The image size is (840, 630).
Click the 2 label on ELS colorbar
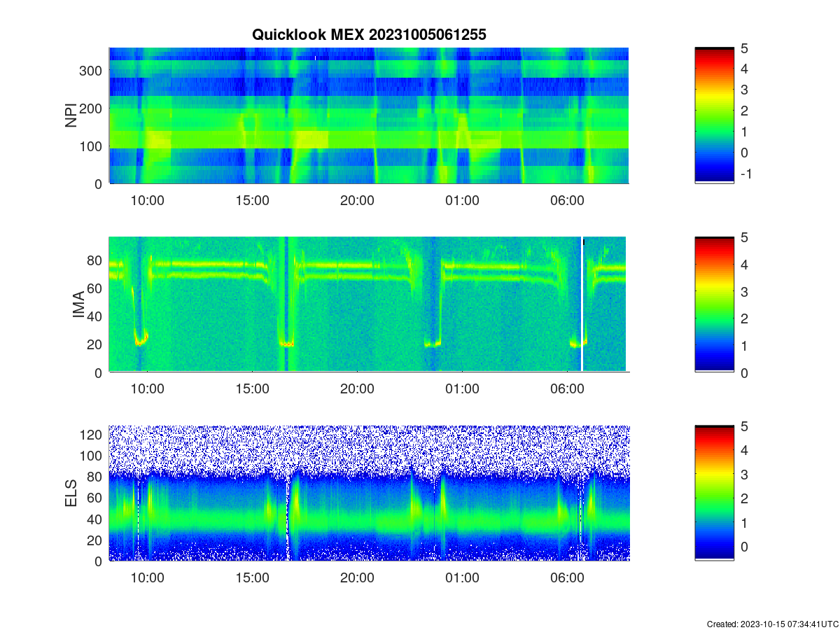pos(744,498)
